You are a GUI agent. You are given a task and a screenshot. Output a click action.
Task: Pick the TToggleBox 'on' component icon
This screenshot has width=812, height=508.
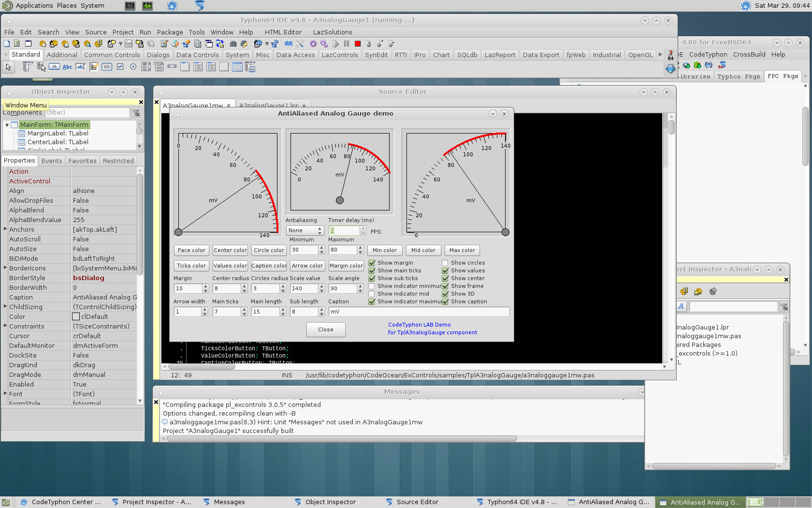(x=107, y=67)
